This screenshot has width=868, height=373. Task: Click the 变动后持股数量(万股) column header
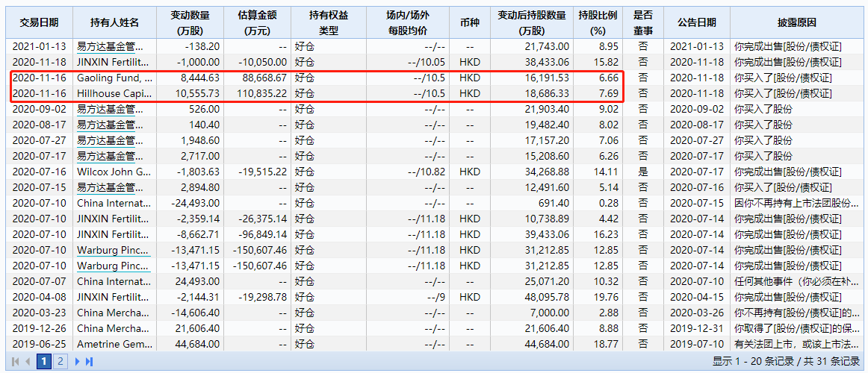531,22
